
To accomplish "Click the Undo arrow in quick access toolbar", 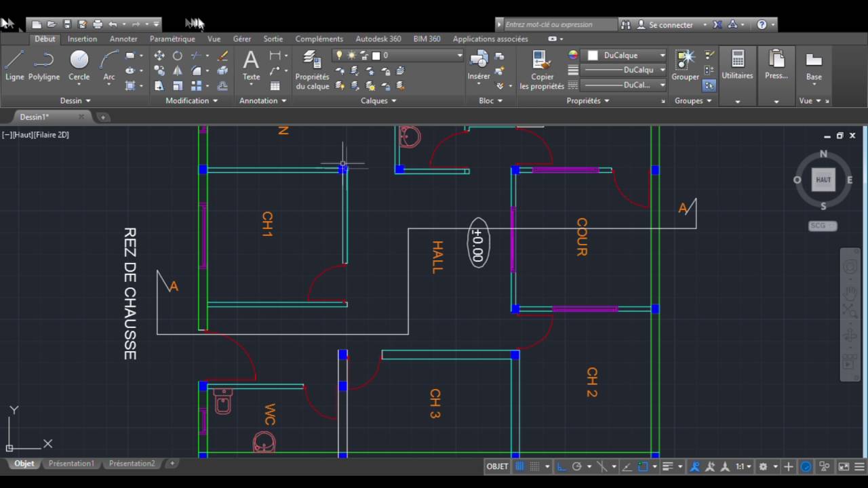I will click(x=113, y=24).
